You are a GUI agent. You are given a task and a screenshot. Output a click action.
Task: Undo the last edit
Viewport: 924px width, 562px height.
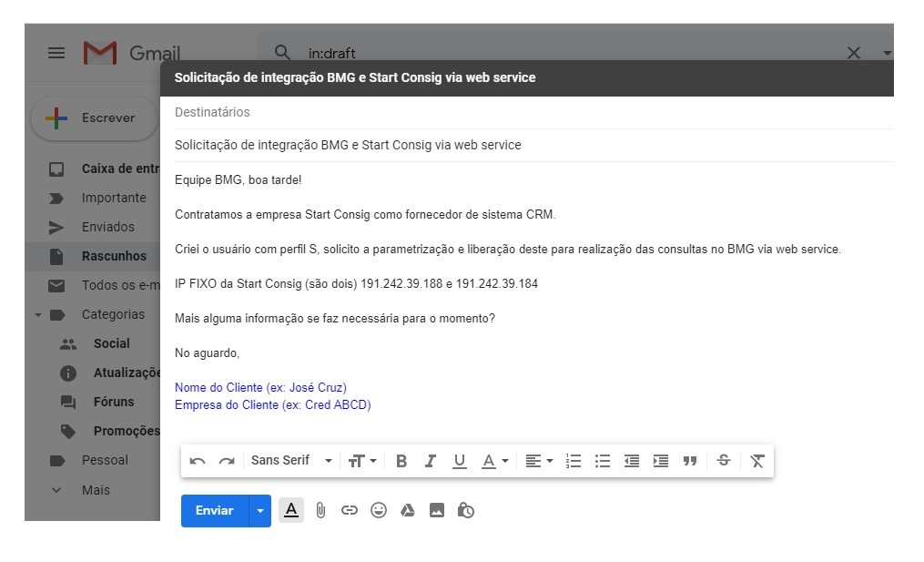[198, 461]
